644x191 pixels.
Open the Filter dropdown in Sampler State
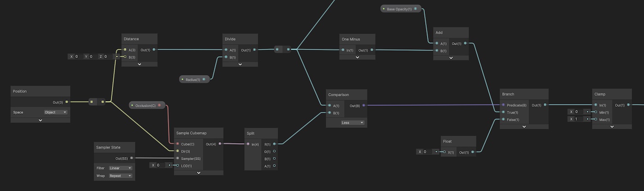[121, 168]
